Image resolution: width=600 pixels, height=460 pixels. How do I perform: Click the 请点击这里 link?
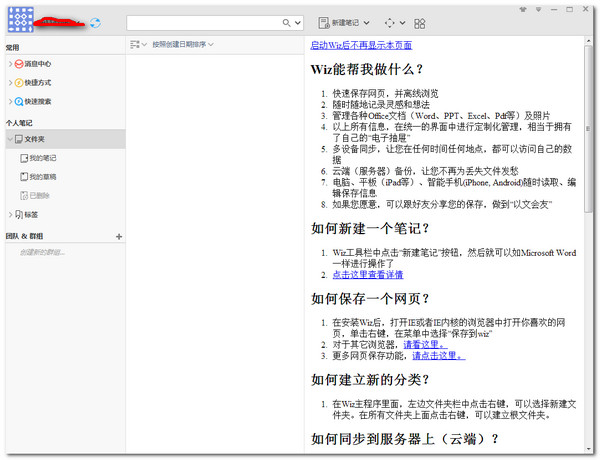pyautogui.click(x=439, y=356)
